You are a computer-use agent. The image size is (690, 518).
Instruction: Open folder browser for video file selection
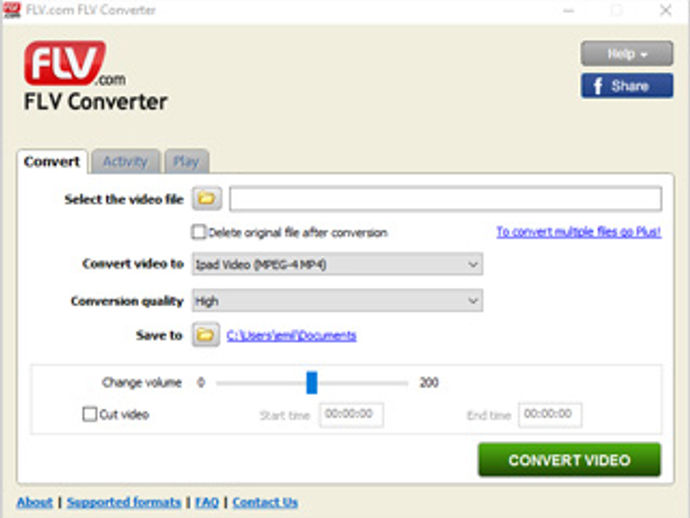[x=206, y=199]
